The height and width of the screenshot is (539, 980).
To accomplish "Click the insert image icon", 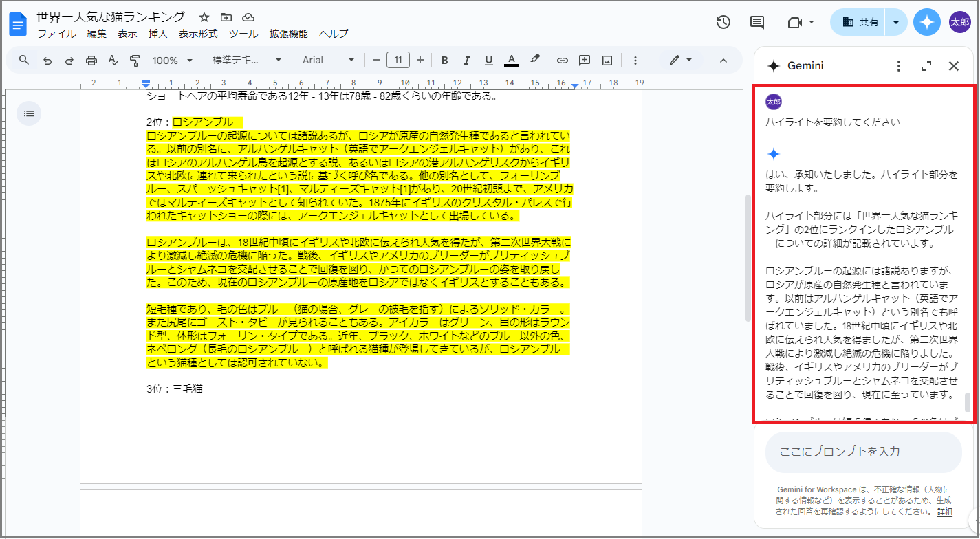I will [607, 60].
